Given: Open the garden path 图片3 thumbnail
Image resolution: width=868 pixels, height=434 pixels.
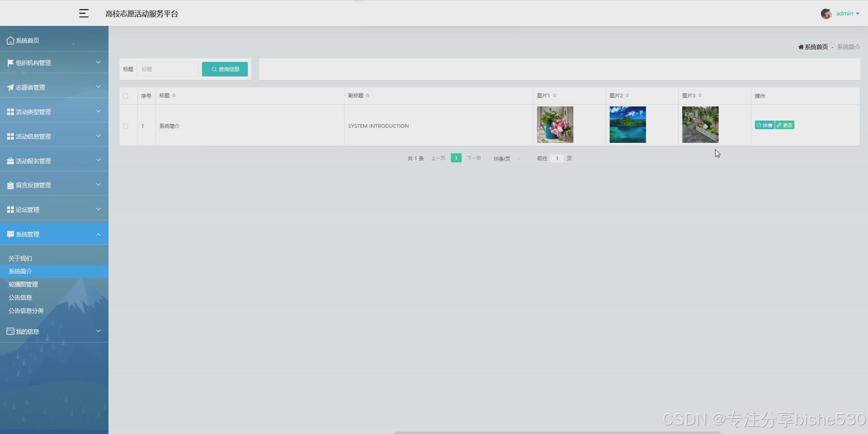Looking at the screenshot, I should pyautogui.click(x=700, y=125).
